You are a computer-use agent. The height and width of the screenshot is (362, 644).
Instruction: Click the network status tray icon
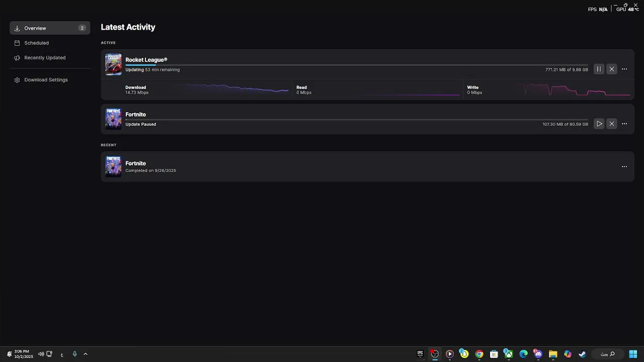(49, 354)
